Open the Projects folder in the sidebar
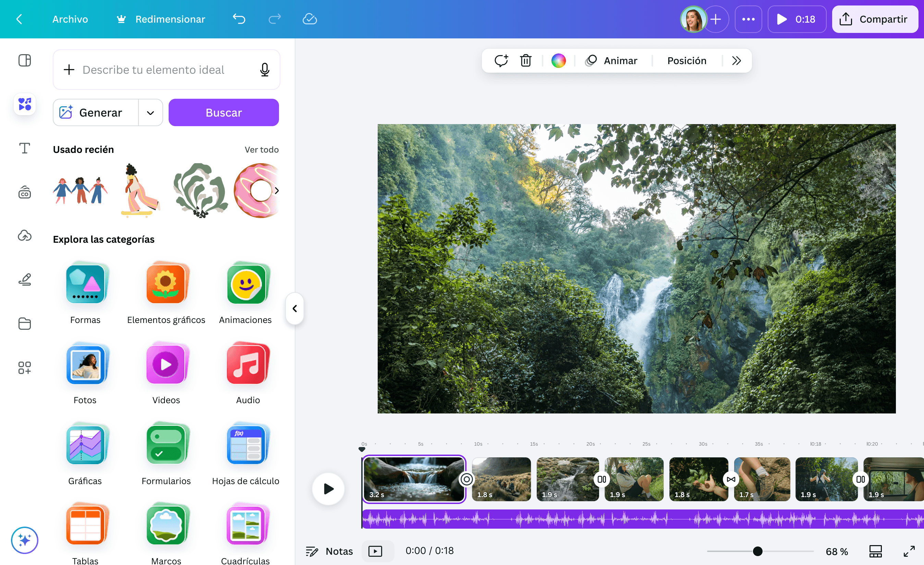924x565 pixels. pos(25,323)
